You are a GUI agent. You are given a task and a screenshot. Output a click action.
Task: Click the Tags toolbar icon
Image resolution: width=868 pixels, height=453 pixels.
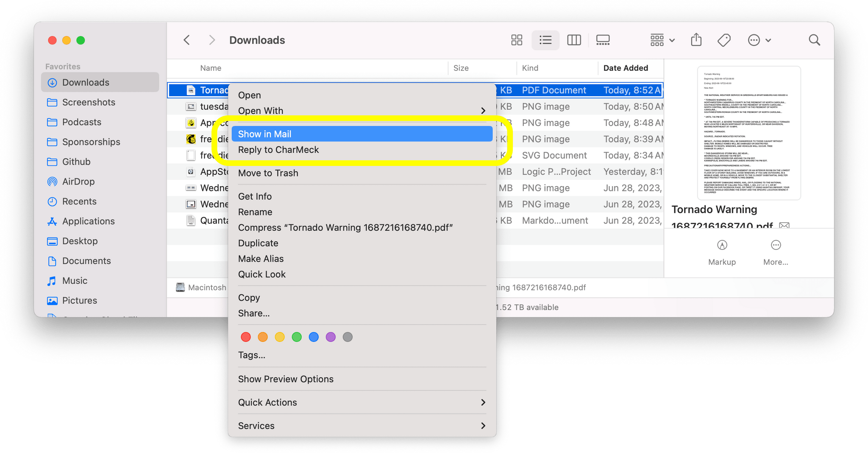(724, 40)
